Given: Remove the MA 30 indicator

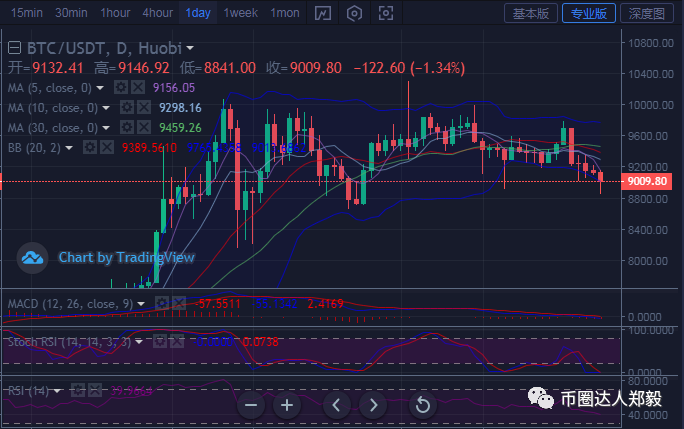Looking at the screenshot, I should [144, 127].
